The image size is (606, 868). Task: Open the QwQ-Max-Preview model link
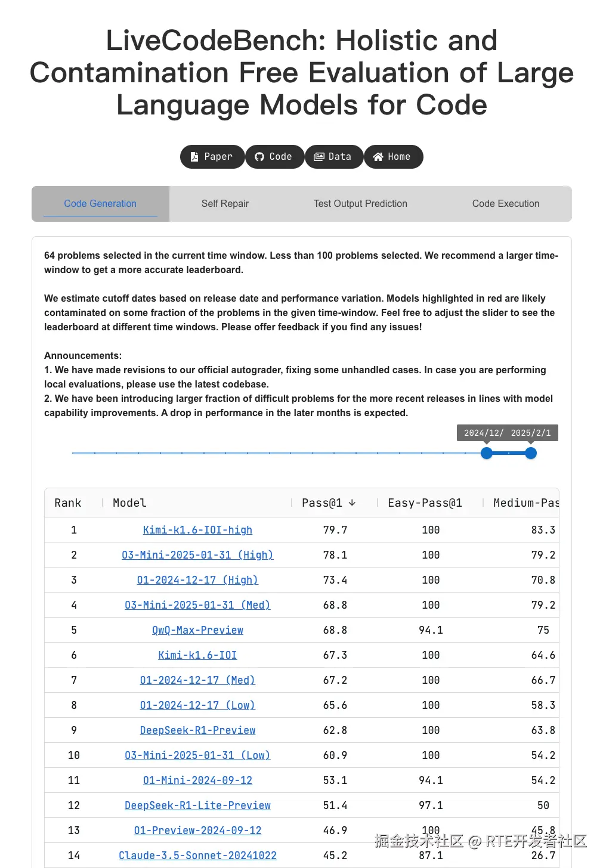tap(197, 630)
